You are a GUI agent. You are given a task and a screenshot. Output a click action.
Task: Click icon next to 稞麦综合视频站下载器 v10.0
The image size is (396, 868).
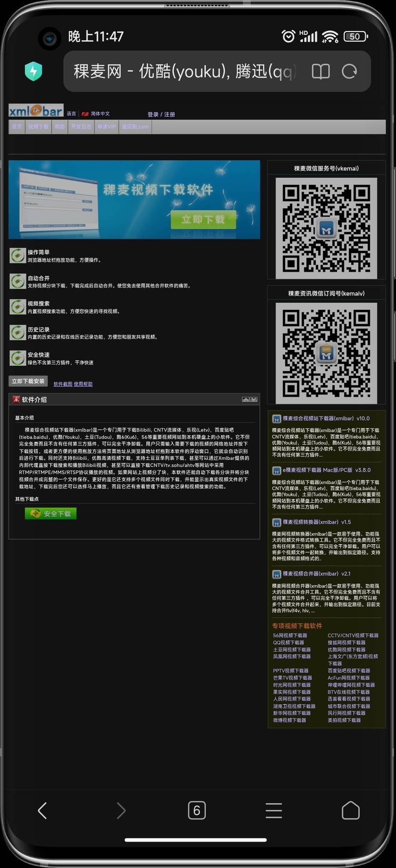coord(276,419)
